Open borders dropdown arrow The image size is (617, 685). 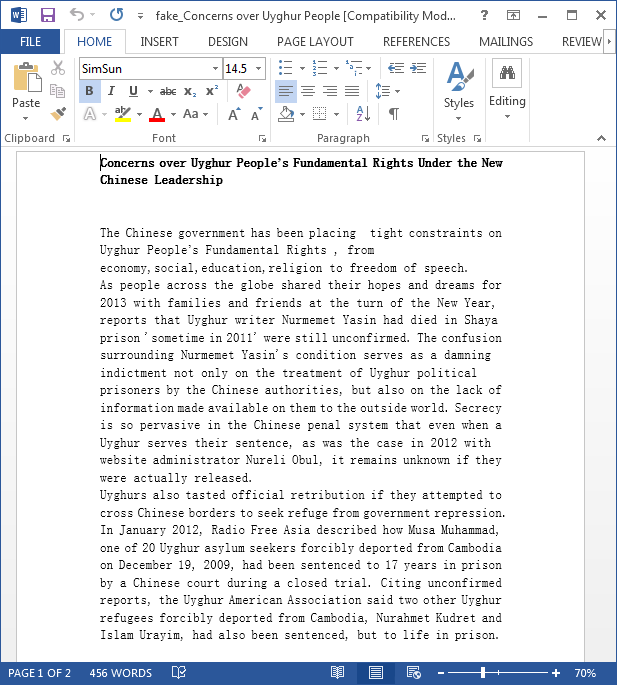click(336, 114)
